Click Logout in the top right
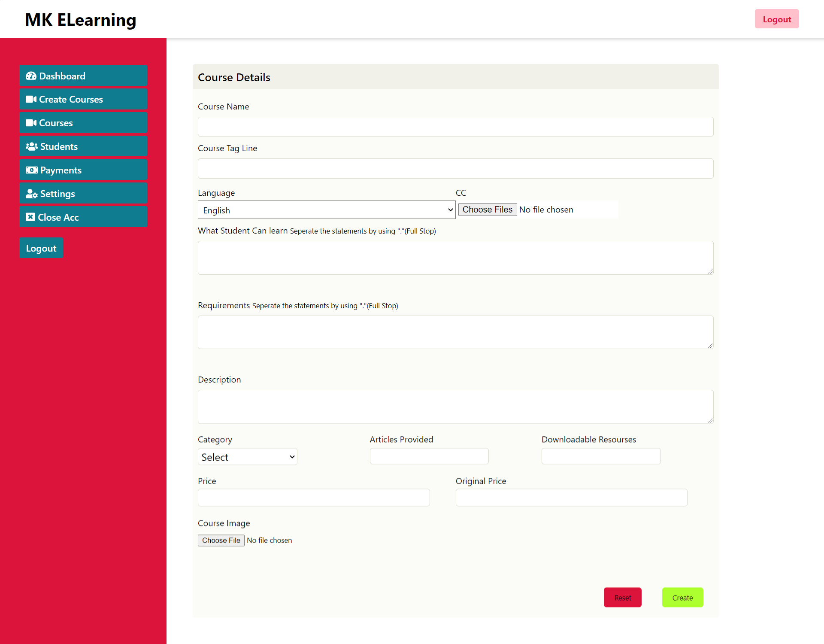Image resolution: width=824 pixels, height=644 pixels. 776,19
